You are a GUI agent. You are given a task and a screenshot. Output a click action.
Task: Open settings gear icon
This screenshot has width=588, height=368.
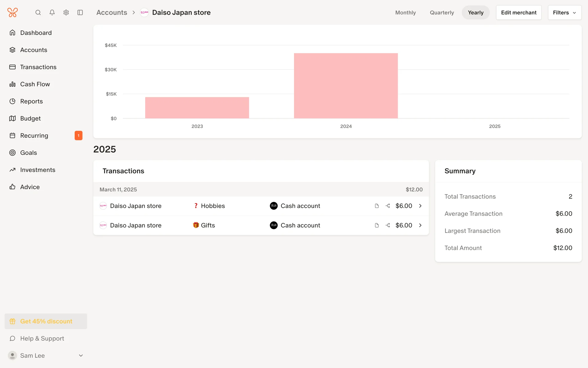66,13
